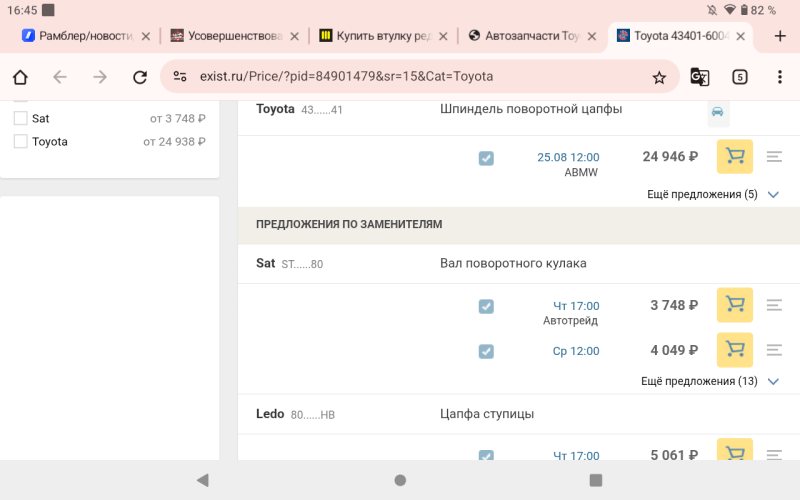Screen dimensions: 800x500
Task: Toggle the checkbox of the 25.08 12:00 offer
Action: (x=486, y=158)
